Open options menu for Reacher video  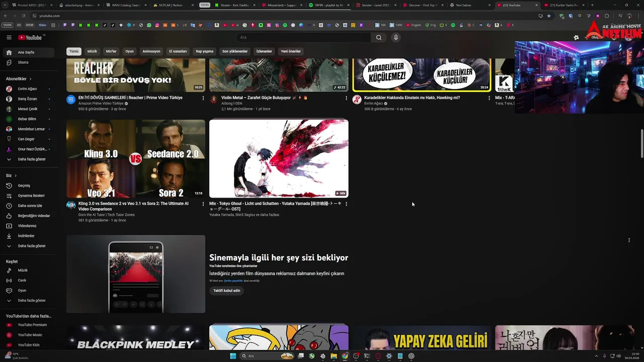pos(203,98)
